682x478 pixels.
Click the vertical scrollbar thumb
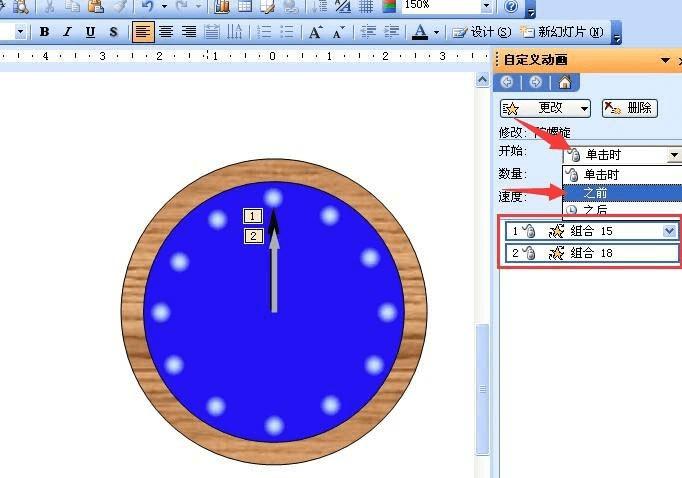coord(482,389)
